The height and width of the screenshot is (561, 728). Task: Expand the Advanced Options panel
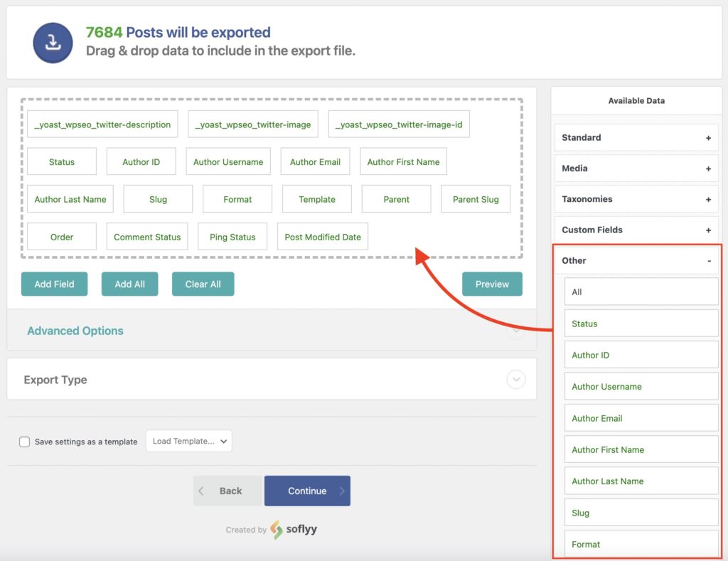(75, 331)
